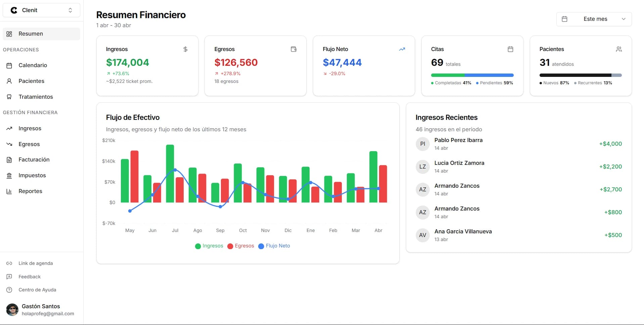Click the users icon on Pacientes card

[x=619, y=49]
